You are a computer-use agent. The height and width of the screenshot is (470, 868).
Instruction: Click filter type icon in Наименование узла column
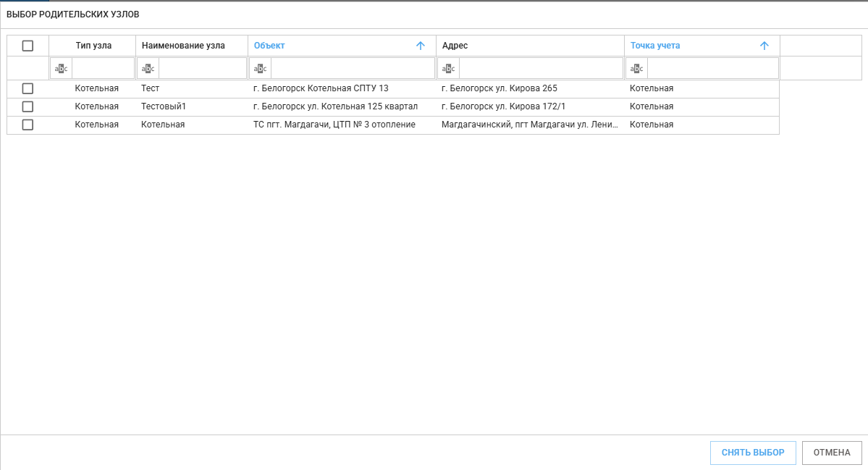click(148, 69)
